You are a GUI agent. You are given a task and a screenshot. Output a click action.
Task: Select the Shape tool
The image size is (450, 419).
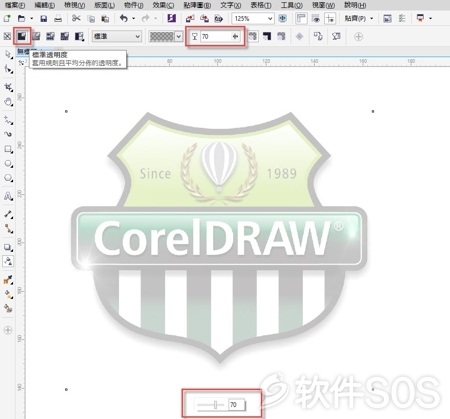[8, 69]
